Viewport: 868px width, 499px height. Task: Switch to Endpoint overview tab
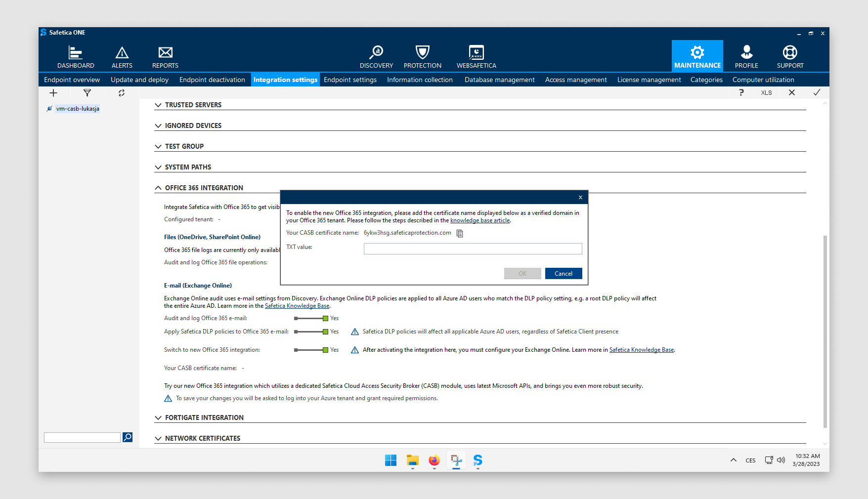[x=72, y=80]
